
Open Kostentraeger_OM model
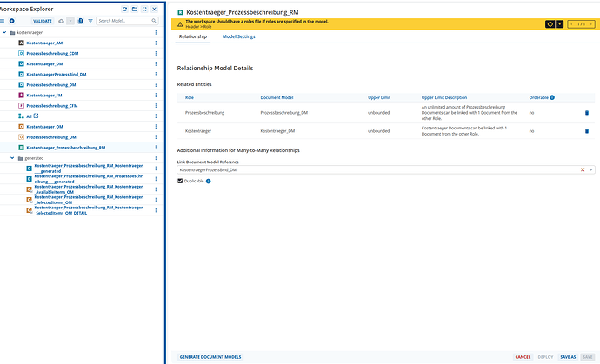(44, 127)
